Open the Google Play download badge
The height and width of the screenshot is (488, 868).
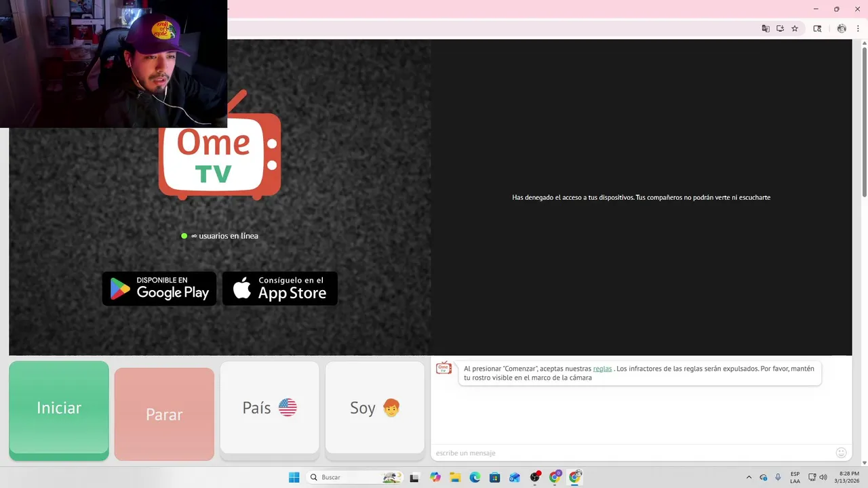pos(159,289)
